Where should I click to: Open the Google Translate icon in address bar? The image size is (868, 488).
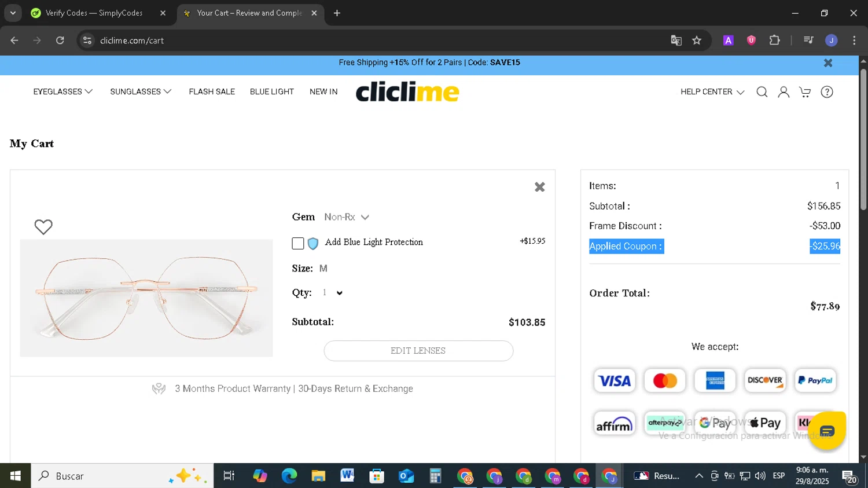(676, 41)
